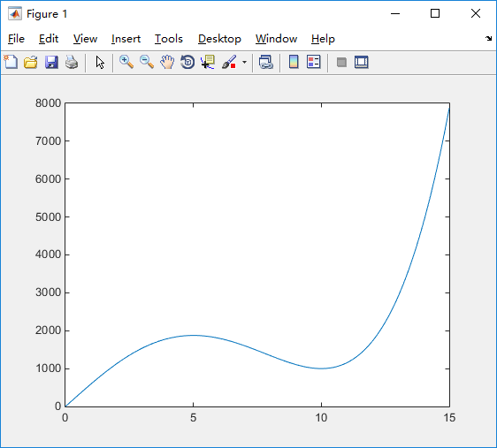Select the Rotate 3D tool
The image size is (497, 448).
tap(187, 62)
